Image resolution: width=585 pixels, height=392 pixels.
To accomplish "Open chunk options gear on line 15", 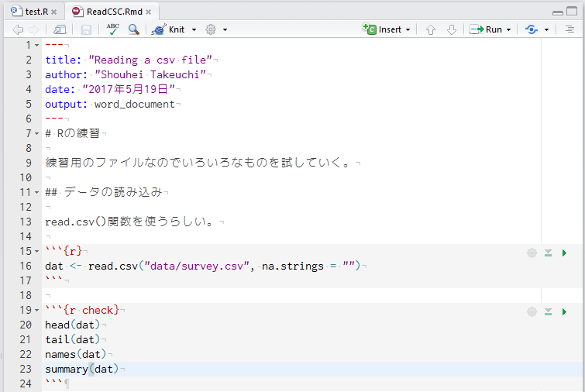I will coord(532,253).
